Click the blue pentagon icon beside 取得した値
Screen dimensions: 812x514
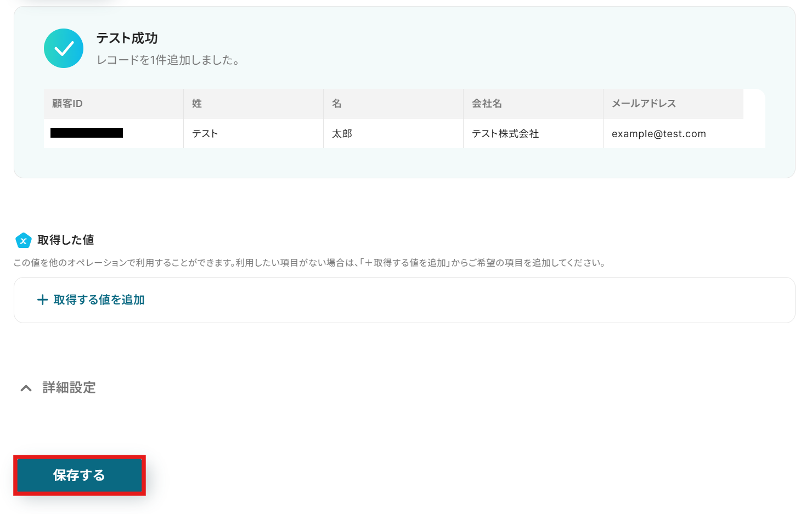pyautogui.click(x=23, y=240)
